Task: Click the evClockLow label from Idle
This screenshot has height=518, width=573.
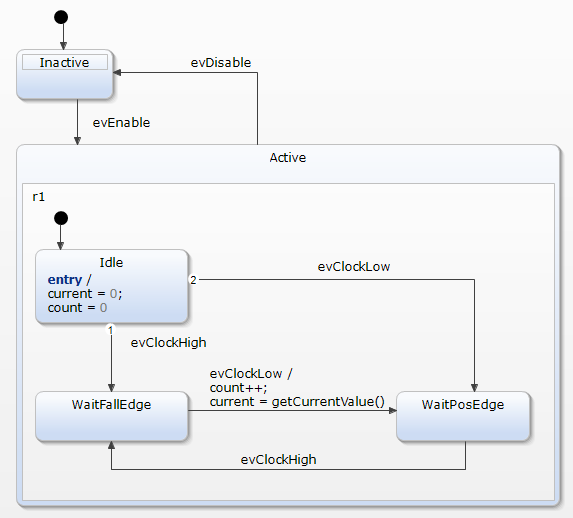Action: pyautogui.click(x=354, y=266)
